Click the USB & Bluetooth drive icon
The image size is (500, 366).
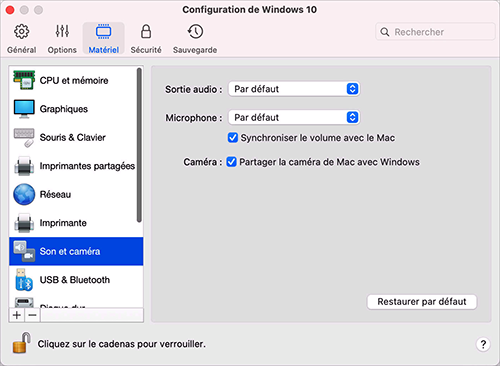24,280
